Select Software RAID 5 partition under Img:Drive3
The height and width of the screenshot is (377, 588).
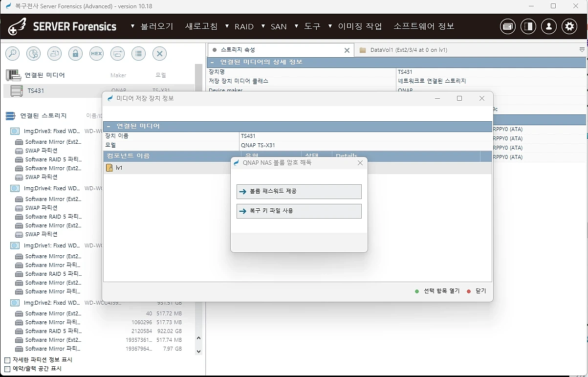click(48, 159)
